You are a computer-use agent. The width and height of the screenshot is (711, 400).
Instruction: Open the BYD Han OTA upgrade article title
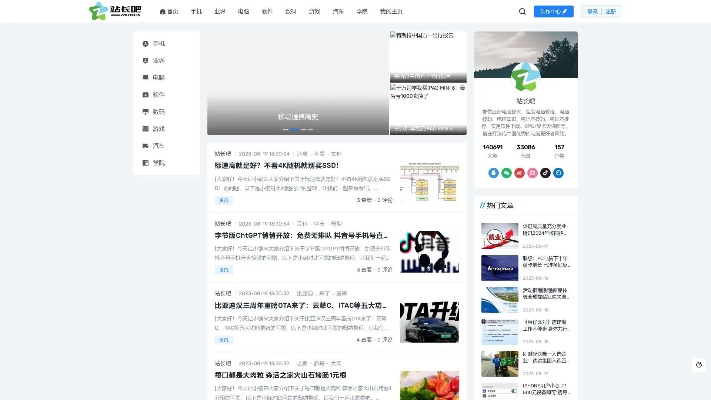[x=301, y=305]
